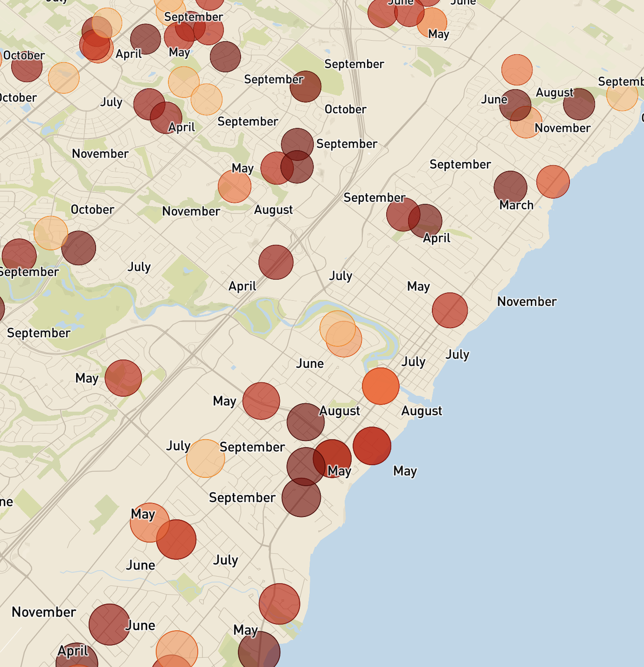644x667 pixels.
Task: Select the red May marker near the shoreline
Action: coord(373,447)
